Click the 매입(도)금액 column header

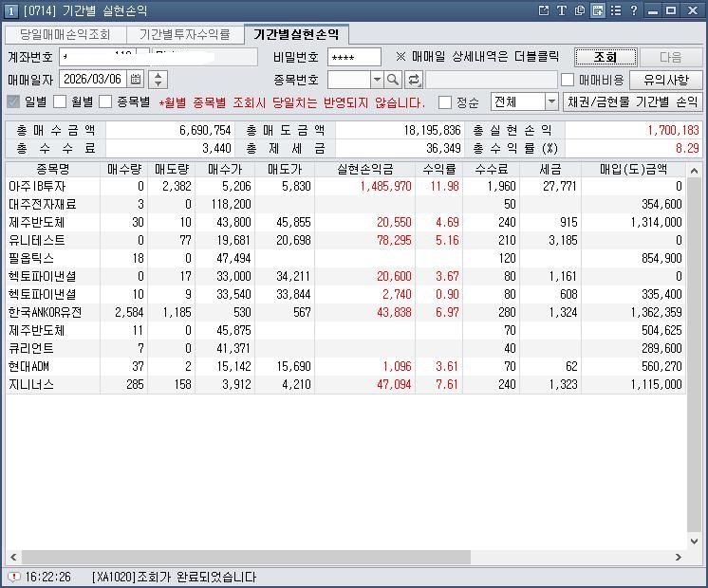[x=633, y=169]
